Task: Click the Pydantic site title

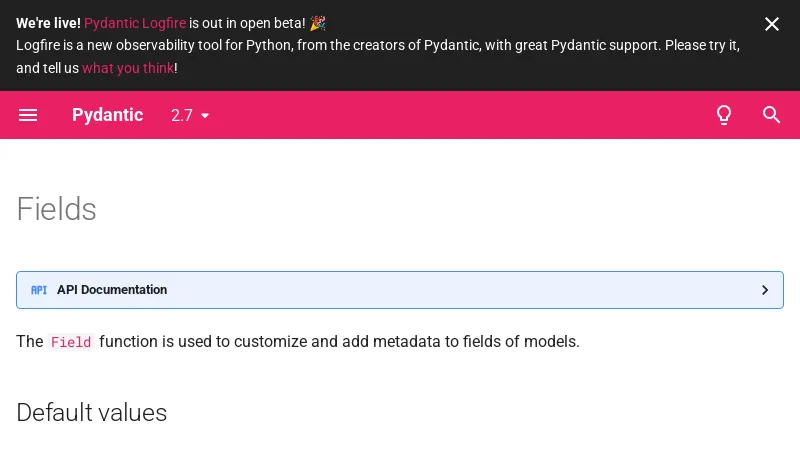Action: pyautogui.click(x=107, y=115)
